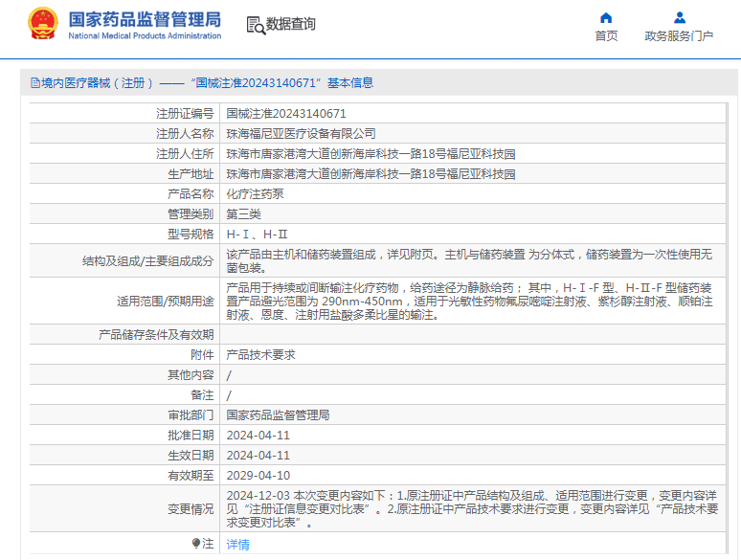The width and height of the screenshot is (741, 560).
Task: Click the 注册证编号 row label
Action: tap(185, 114)
